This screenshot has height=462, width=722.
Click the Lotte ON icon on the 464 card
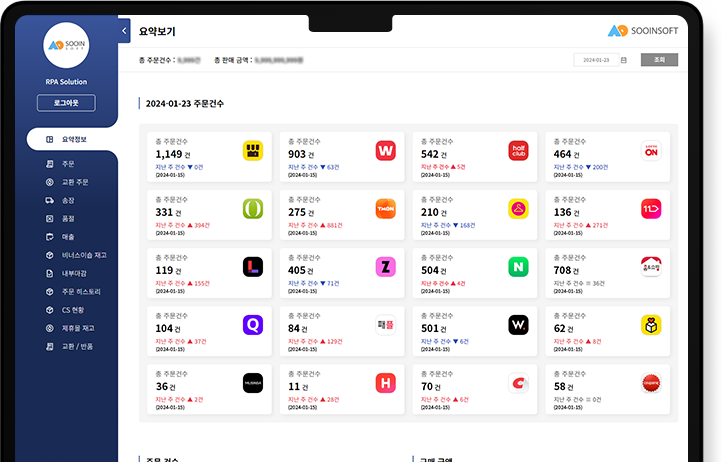pos(651,151)
